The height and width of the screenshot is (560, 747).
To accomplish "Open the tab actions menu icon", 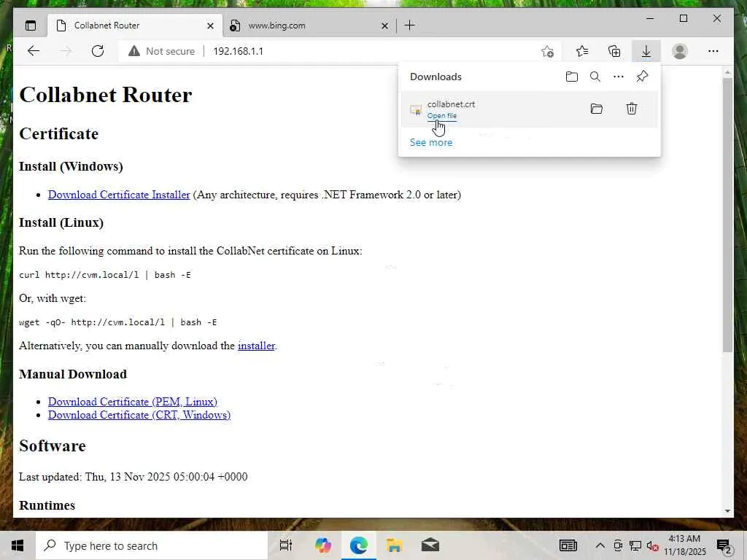I will (31, 26).
